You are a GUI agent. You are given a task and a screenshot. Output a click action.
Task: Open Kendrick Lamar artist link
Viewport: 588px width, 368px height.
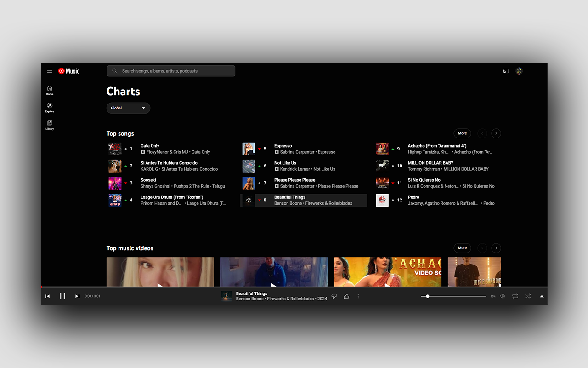click(295, 169)
